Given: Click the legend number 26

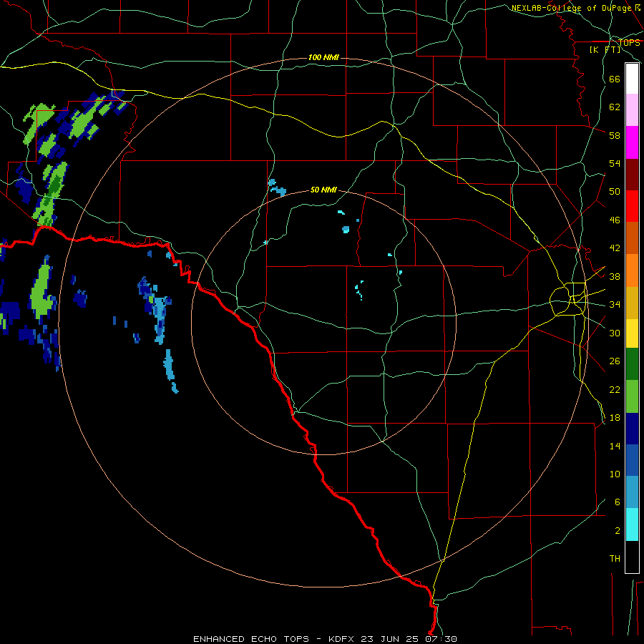Looking at the screenshot, I should (x=615, y=361).
